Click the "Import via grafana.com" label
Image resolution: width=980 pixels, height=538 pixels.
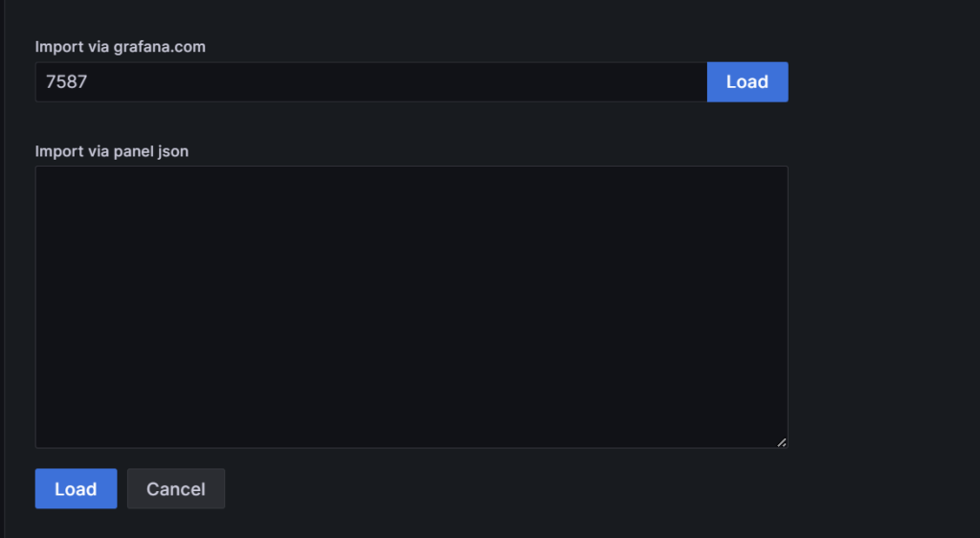[x=121, y=46]
